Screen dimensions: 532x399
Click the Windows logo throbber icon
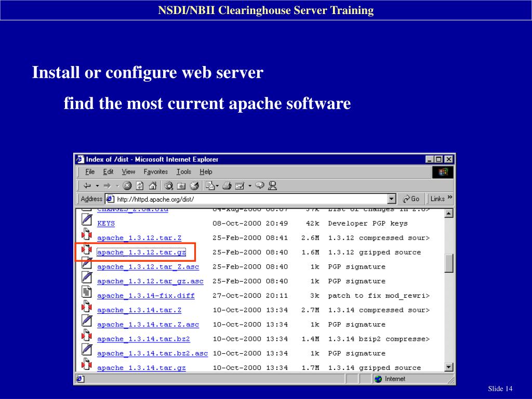pyautogui.click(x=443, y=172)
